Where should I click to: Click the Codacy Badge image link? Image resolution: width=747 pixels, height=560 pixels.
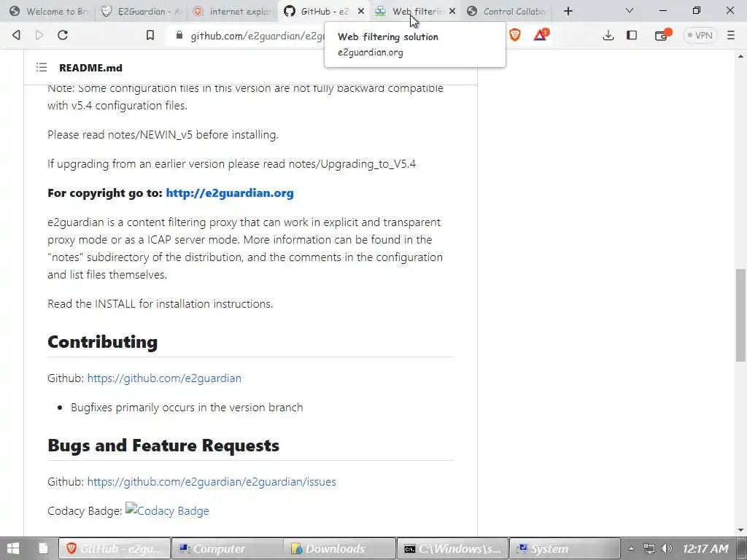[x=167, y=510]
